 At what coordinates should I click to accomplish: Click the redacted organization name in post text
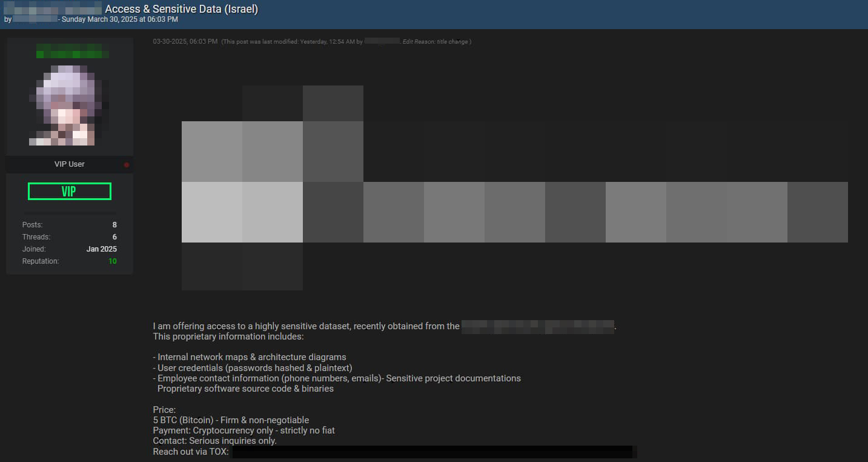(538, 326)
